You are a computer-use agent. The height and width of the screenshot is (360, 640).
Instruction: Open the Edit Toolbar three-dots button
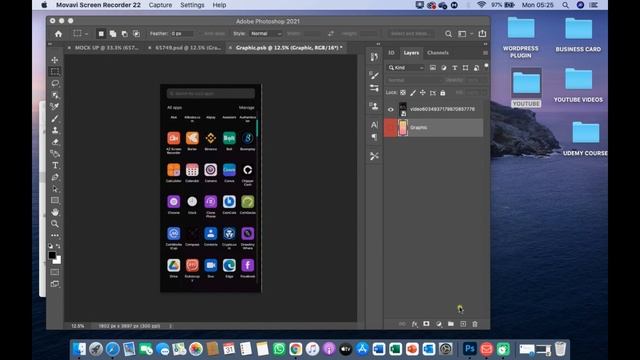55,236
